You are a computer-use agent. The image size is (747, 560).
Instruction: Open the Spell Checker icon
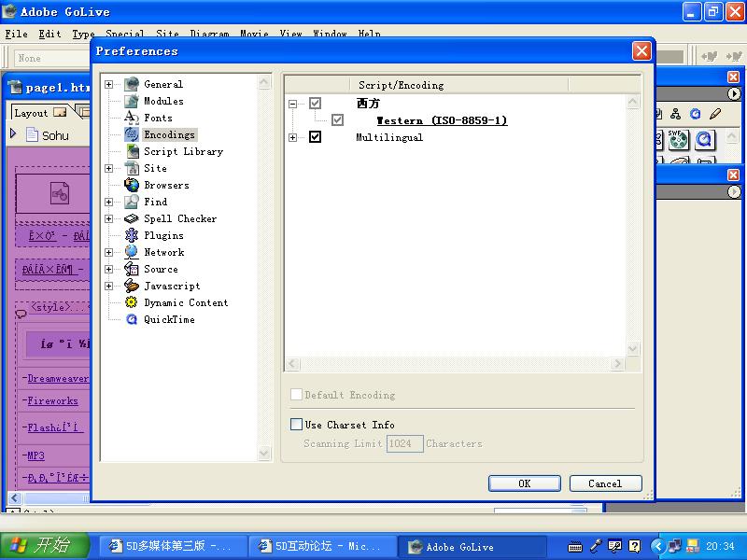(132, 218)
